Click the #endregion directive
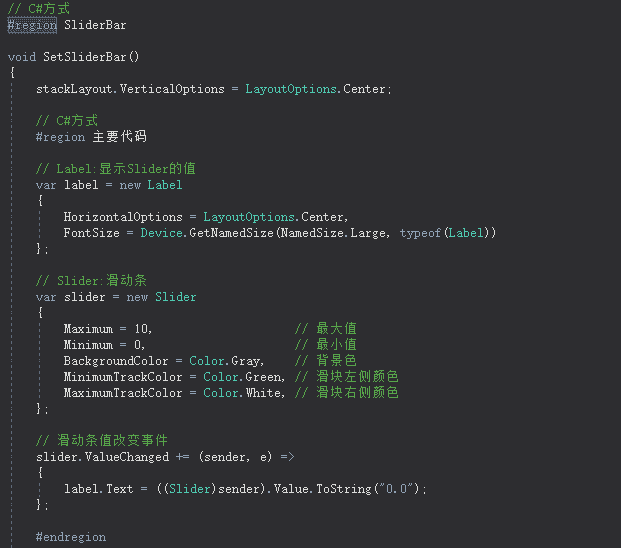621x548 pixels. [x=70, y=537]
